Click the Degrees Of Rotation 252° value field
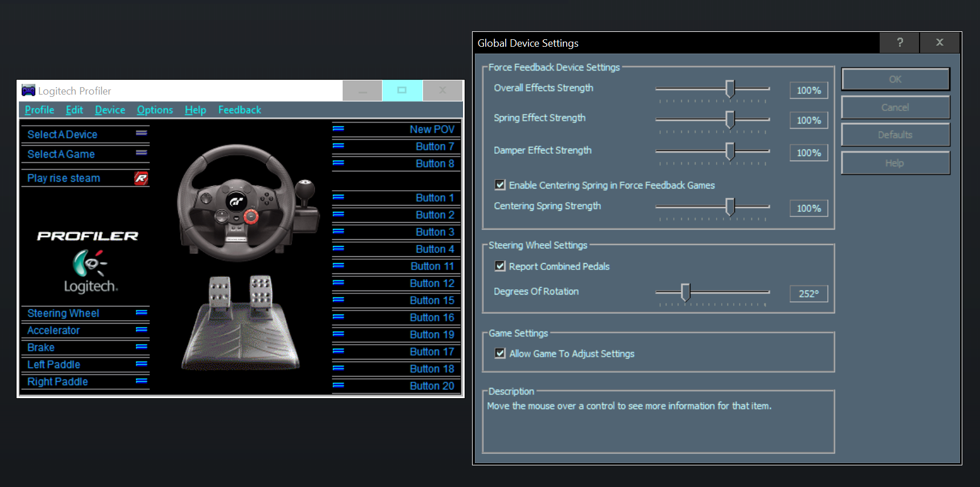The width and height of the screenshot is (980, 487). point(808,293)
